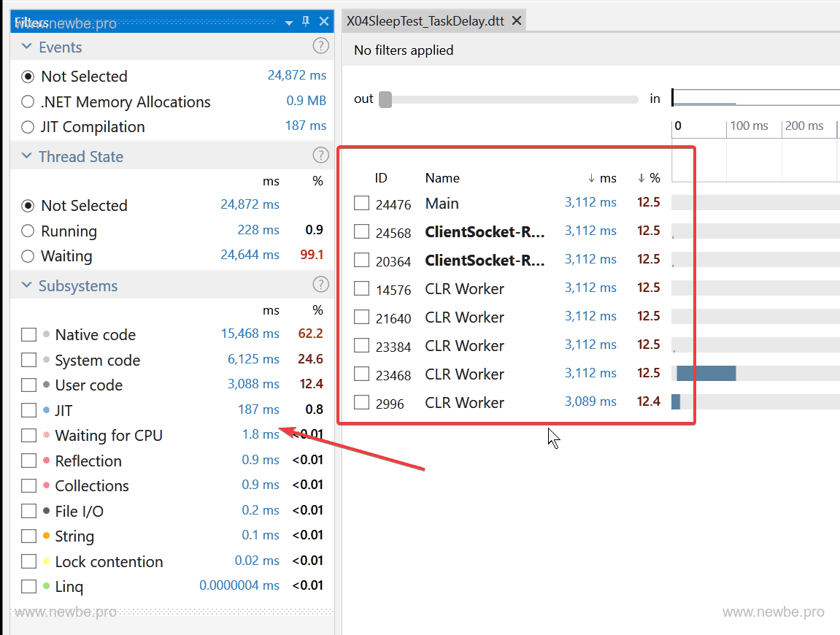
Task: Close the Filters panel
Action: (x=324, y=22)
